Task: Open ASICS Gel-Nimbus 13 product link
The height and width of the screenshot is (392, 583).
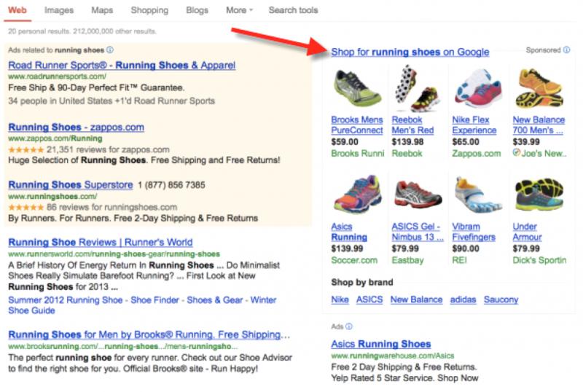Action: point(418,232)
